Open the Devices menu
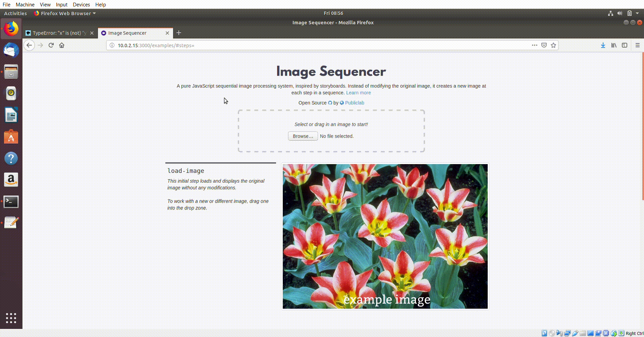The height and width of the screenshot is (337, 644). (x=81, y=5)
